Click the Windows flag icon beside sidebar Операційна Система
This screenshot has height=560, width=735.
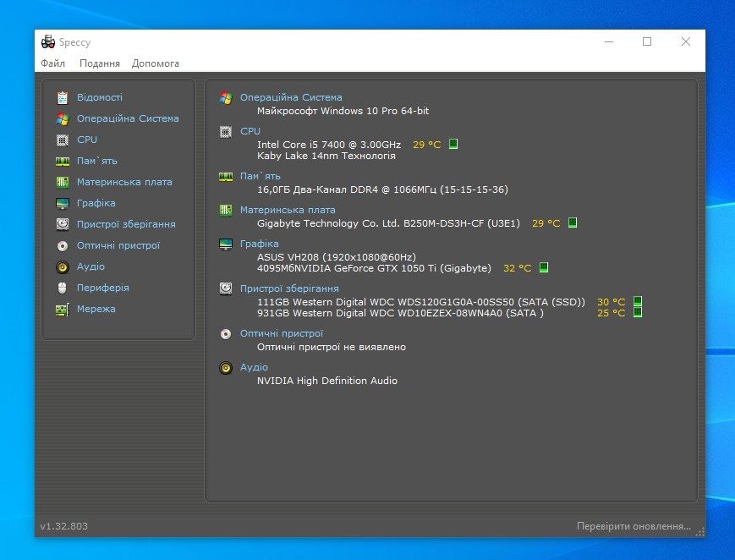[x=63, y=118]
